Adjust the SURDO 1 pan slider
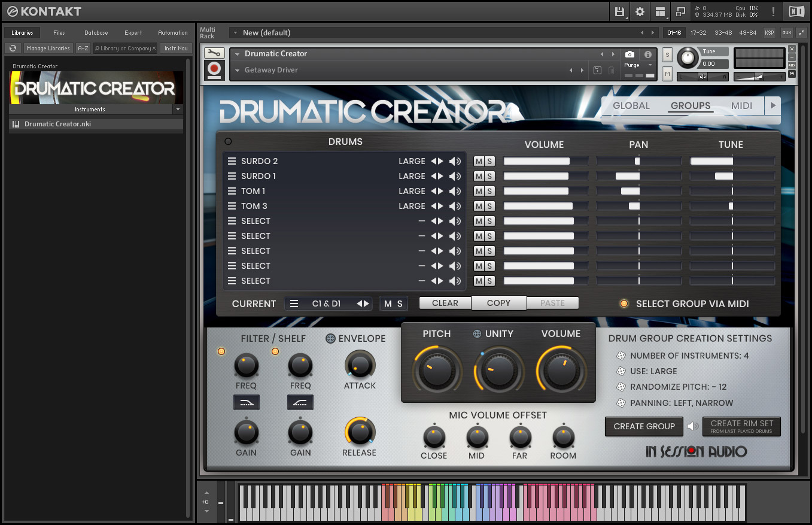 pos(638,176)
